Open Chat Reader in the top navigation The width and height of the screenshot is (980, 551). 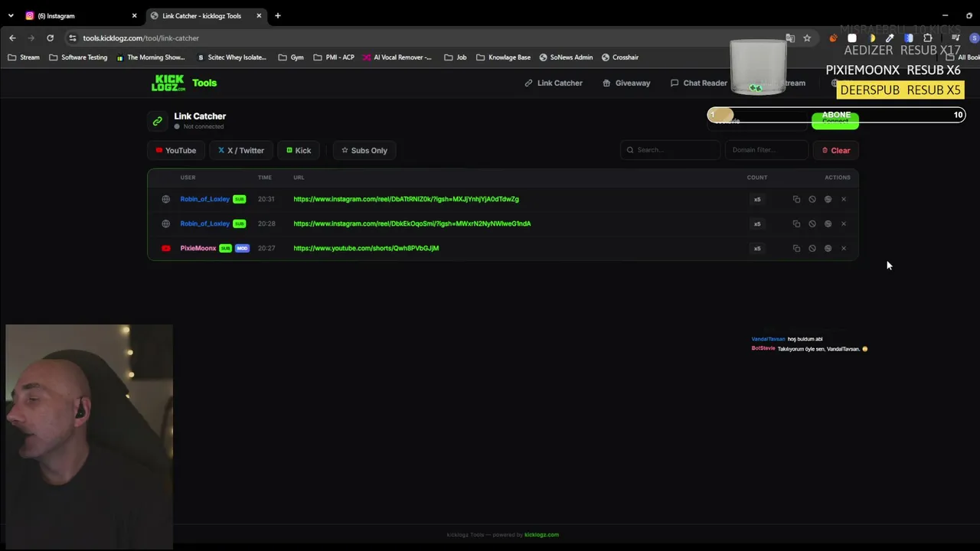(699, 83)
